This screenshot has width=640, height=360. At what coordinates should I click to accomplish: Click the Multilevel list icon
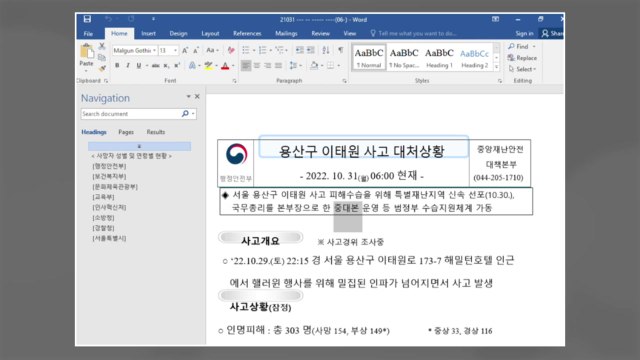(280, 50)
